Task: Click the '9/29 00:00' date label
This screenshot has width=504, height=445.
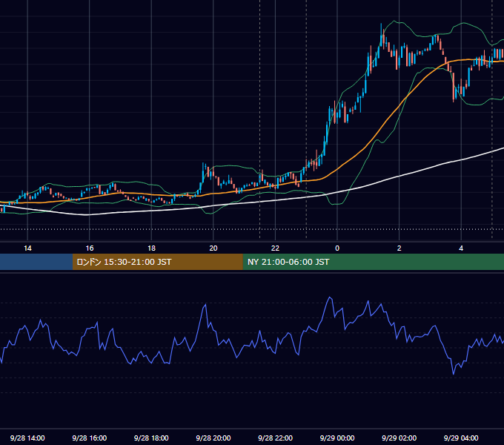Action: [x=337, y=438]
